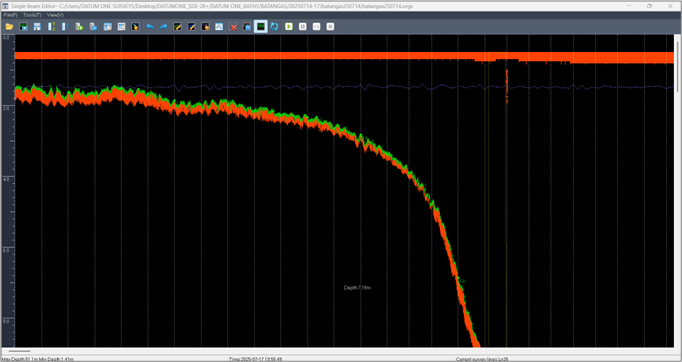Click the hand-pointer icon right of the pencil tools
This screenshot has height=362, width=682.
[x=205, y=27]
